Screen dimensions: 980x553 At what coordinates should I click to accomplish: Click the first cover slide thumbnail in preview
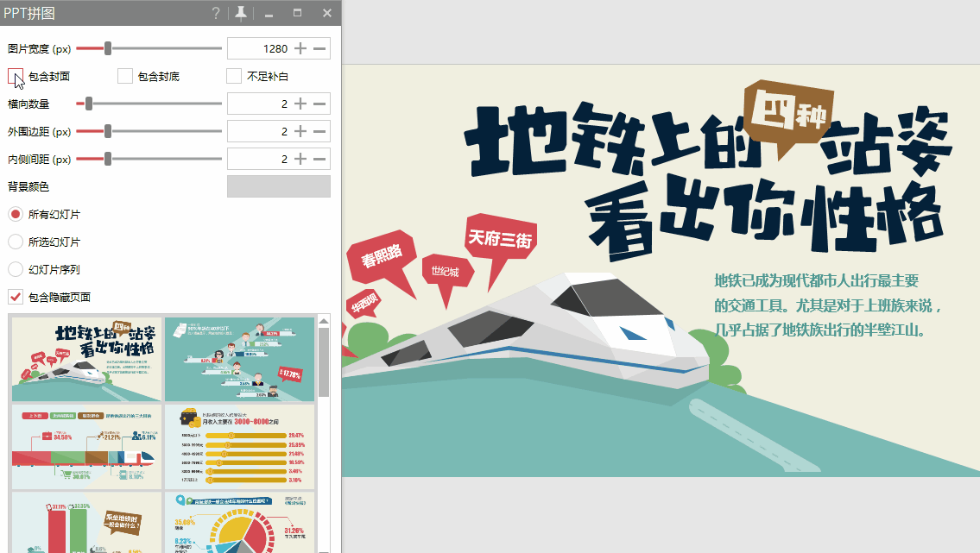point(86,359)
